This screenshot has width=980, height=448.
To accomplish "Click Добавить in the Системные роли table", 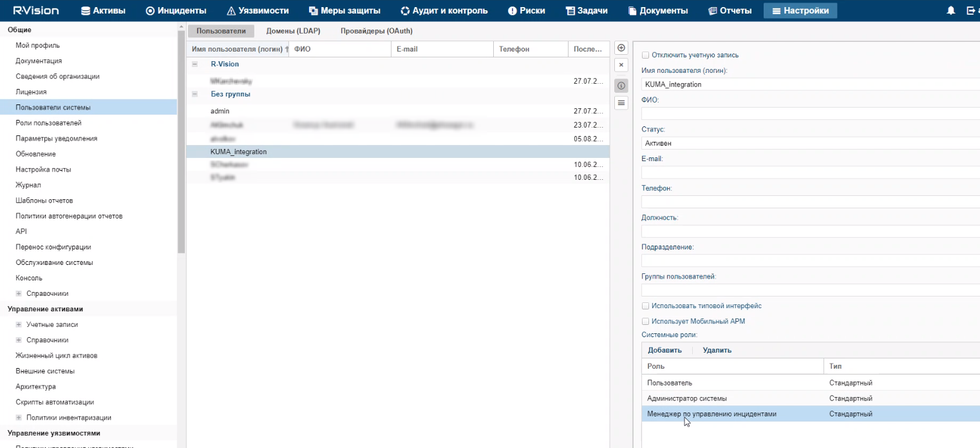I will click(x=664, y=349).
